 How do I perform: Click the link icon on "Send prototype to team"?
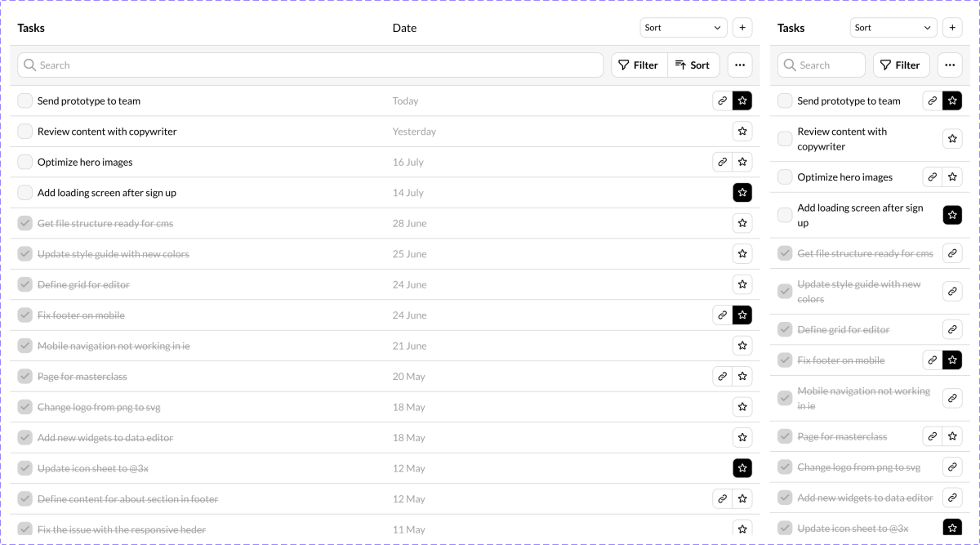pyautogui.click(x=722, y=101)
